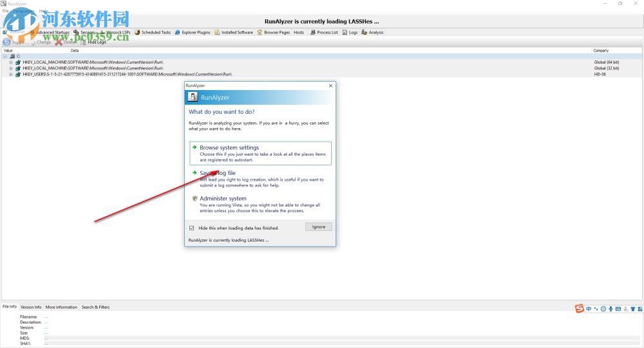Click the shield icon beside Administer system
Screen dimensions: 644x348
click(x=194, y=198)
